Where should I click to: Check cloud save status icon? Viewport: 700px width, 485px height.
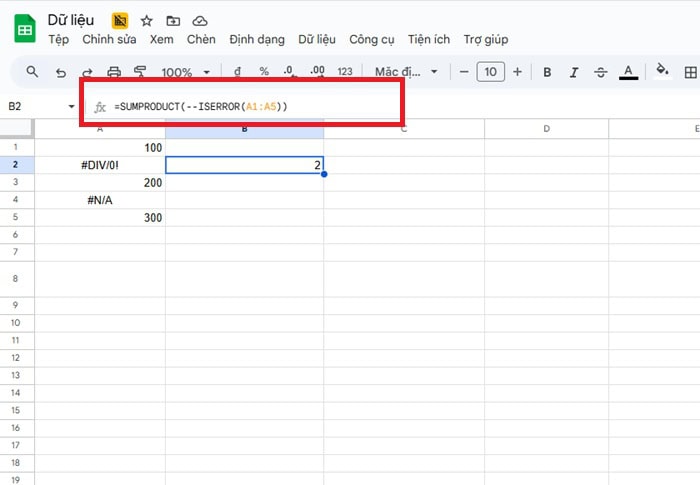tap(200, 21)
